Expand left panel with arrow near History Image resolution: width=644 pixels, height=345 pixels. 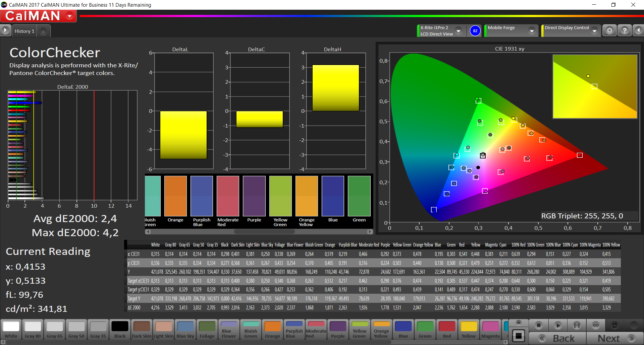click(x=5, y=30)
